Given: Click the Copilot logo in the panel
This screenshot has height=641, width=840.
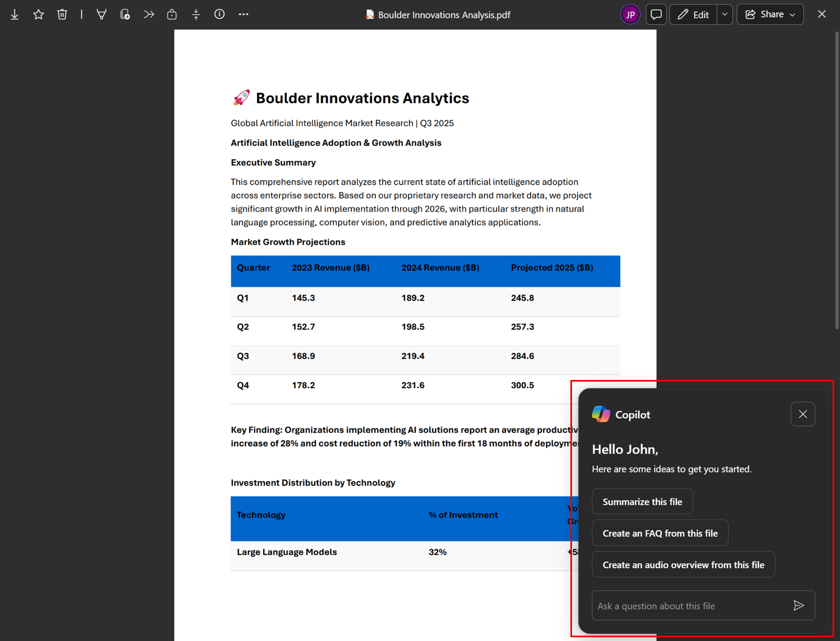Looking at the screenshot, I should point(599,414).
